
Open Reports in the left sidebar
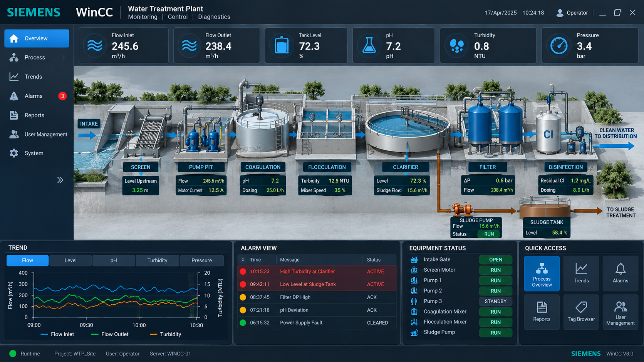[37, 115]
